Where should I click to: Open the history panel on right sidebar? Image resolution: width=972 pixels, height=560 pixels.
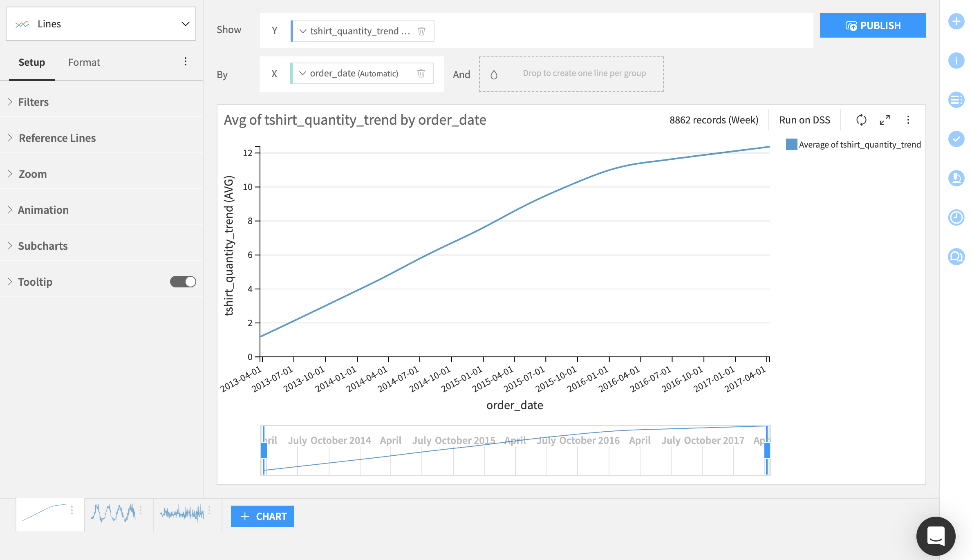[x=956, y=217]
